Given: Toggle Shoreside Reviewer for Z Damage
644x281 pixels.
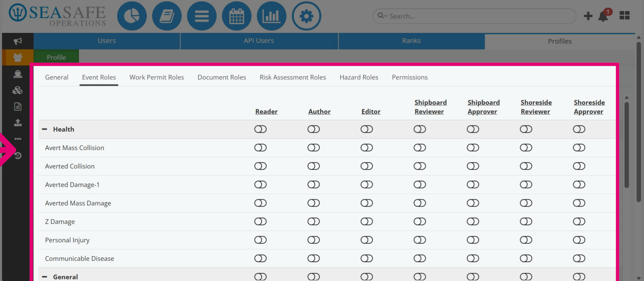Looking at the screenshot, I should click(526, 221).
